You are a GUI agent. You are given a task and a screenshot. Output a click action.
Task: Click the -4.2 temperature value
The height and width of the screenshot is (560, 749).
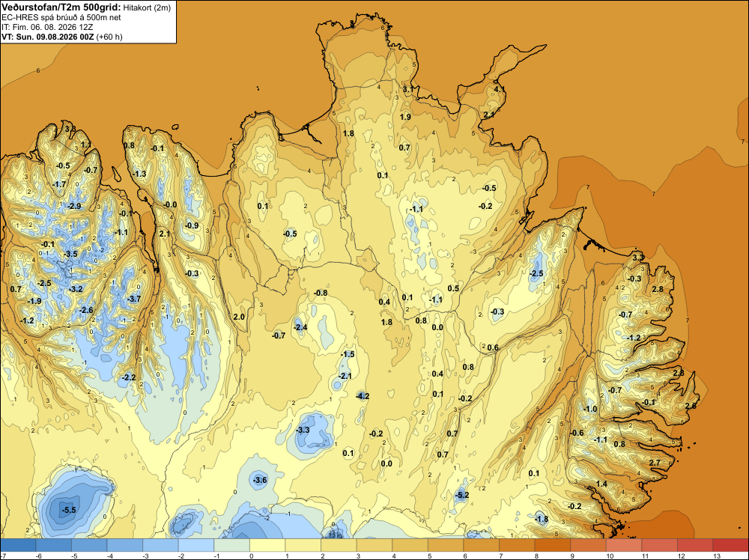click(363, 396)
